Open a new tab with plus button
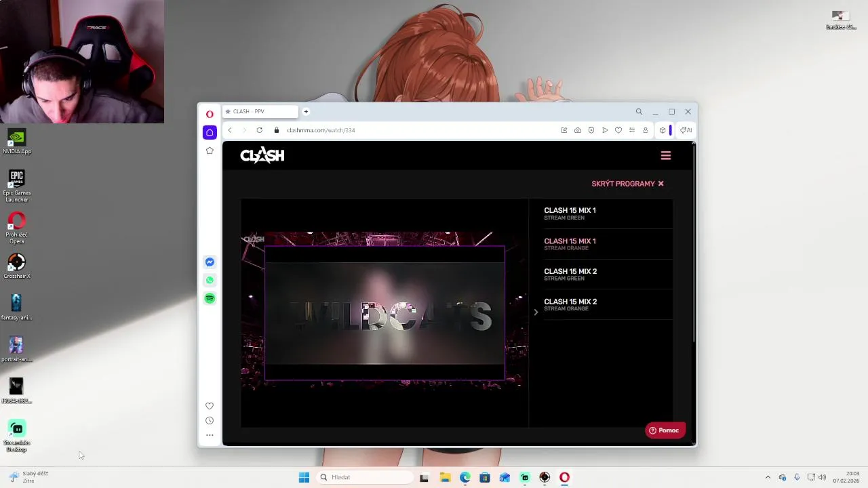868x488 pixels. click(306, 112)
